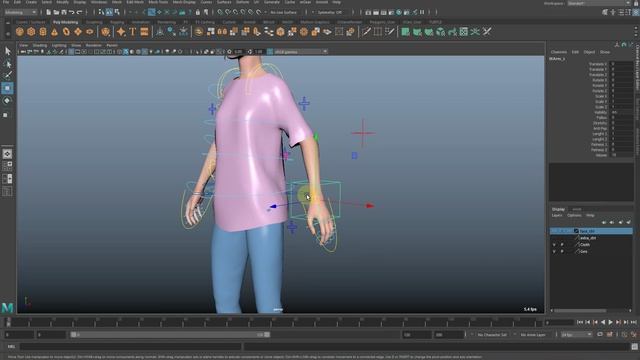This screenshot has height=360, width=640.
Task: Toggle the single-pane layout button
Action: pos(7,154)
